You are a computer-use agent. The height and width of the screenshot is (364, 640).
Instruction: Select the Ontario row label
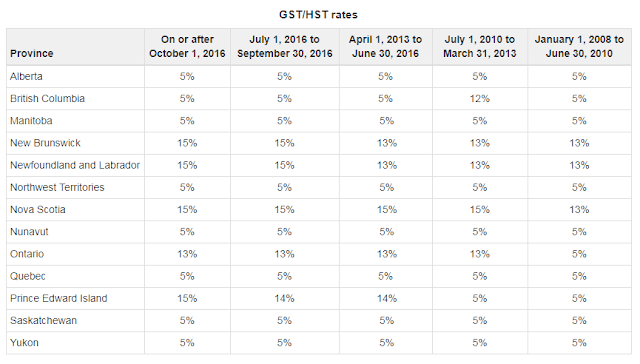tap(27, 254)
